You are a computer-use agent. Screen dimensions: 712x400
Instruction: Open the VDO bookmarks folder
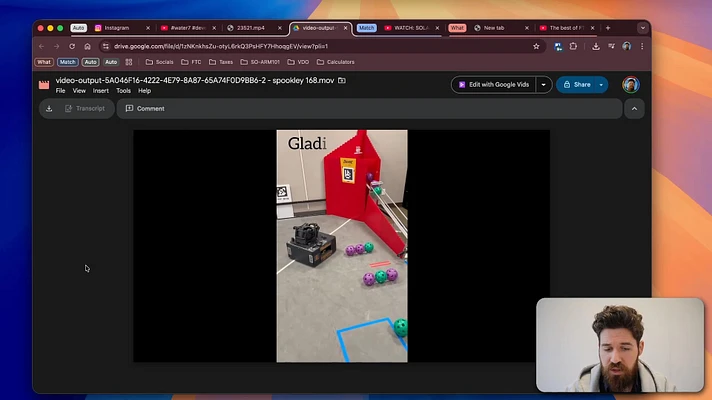298,62
